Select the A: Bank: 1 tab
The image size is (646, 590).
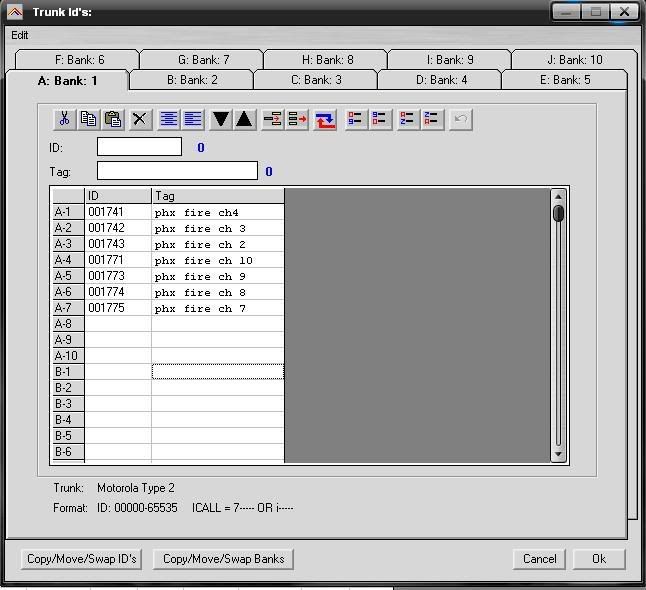pyautogui.click(x=68, y=81)
